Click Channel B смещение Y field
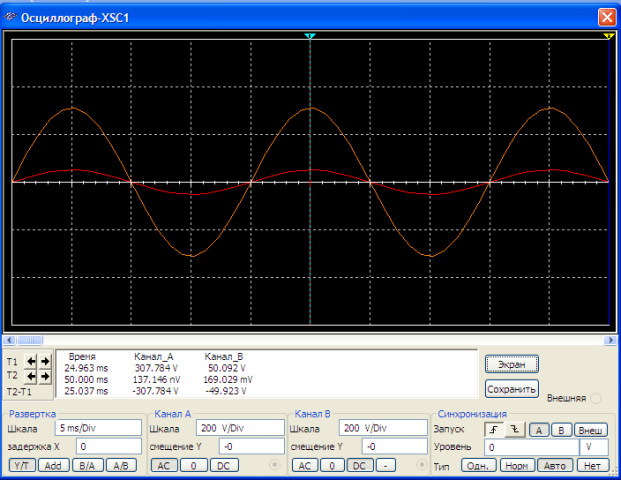 (394, 446)
